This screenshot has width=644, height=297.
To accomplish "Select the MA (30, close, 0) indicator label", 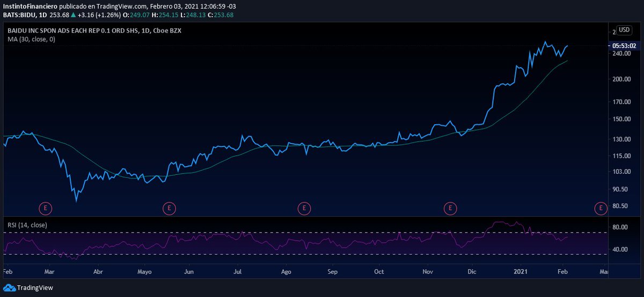I will 31,39.
